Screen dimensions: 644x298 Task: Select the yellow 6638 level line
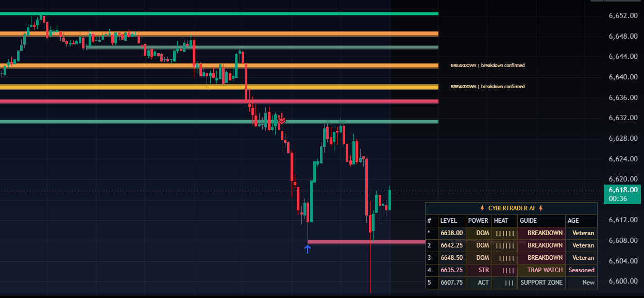(219, 87)
